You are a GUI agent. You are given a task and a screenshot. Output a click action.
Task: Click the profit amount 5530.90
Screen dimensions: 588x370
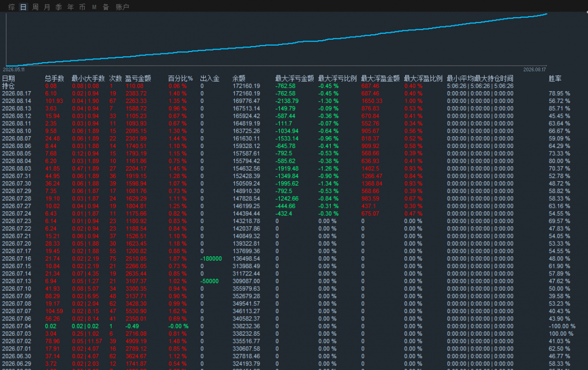click(136, 311)
